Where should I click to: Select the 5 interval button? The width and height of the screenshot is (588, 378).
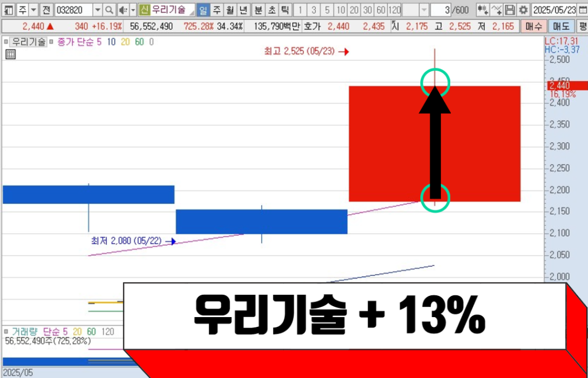[x=327, y=10]
